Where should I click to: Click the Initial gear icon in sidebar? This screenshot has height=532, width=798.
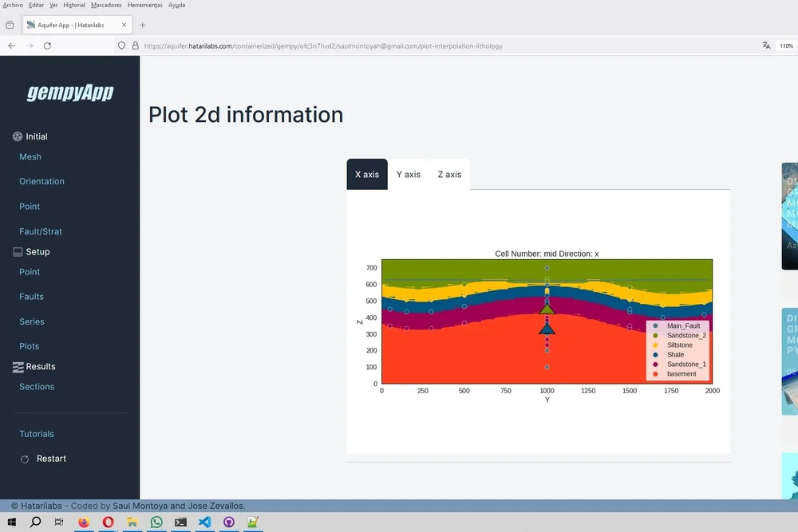tap(16, 136)
